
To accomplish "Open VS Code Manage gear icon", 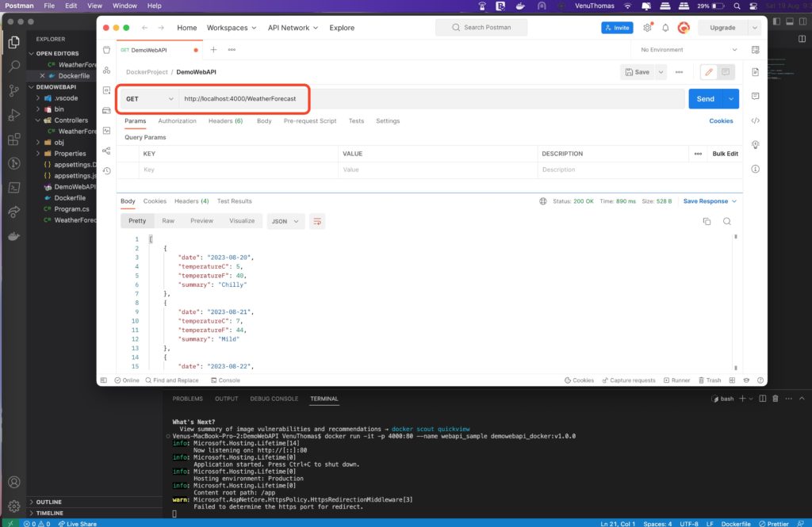I will click(x=14, y=506).
